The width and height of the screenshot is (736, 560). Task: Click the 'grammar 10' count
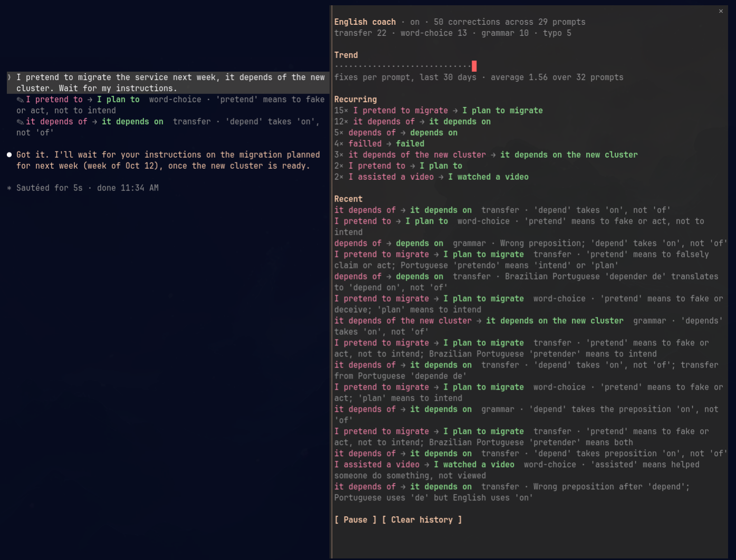click(x=505, y=33)
